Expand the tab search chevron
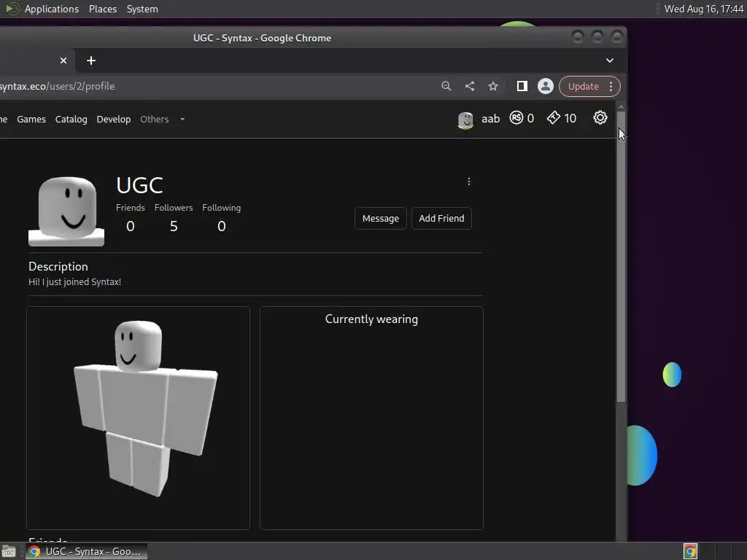The image size is (747, 560). [610, 61]
